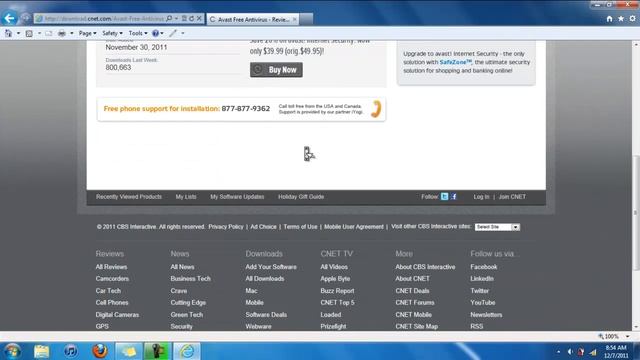This screenshot has width=640, height=360.
Task: Open Favorites star icon
Action: tap(621, 18)
